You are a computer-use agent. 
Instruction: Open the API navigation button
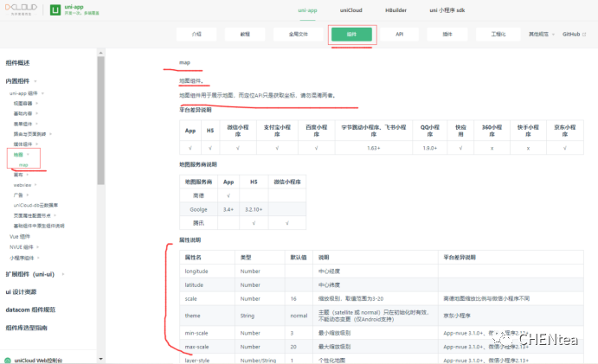point(399,35)
